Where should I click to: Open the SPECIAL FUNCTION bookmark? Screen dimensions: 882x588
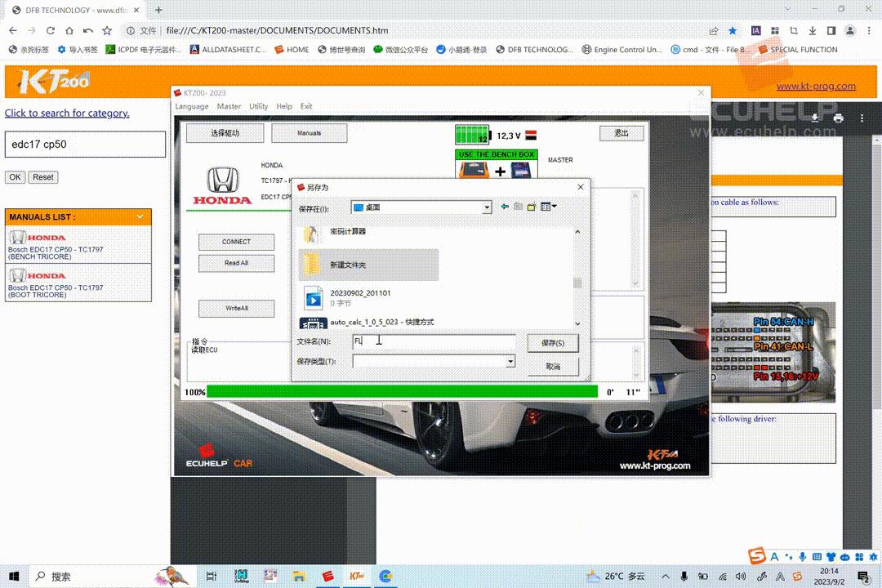pyautogui.click(x=798, y=50)
